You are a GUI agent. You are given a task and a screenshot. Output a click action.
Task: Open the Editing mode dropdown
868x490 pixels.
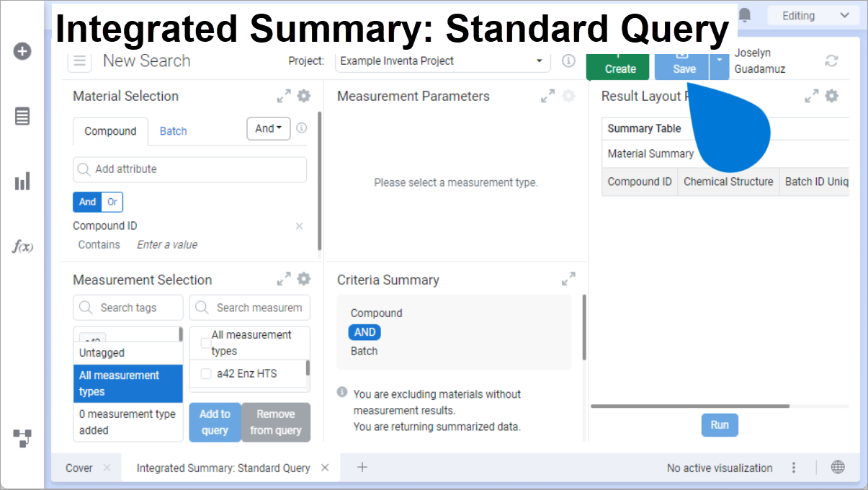point(813,14)
